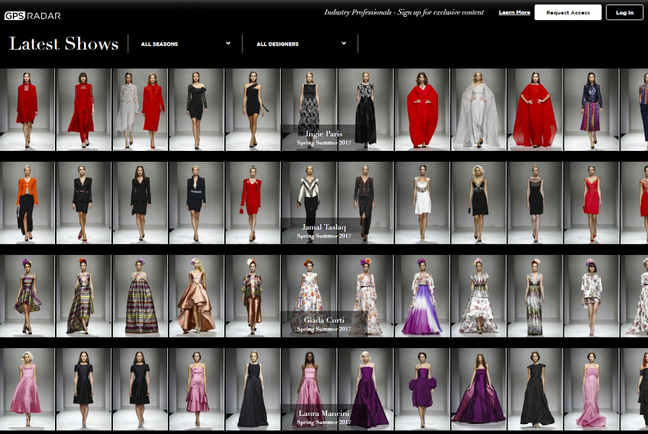The image size is (648, 434).
Task: Click the chevron arrow beside All Designers
Action: click(x=344, y=44)
